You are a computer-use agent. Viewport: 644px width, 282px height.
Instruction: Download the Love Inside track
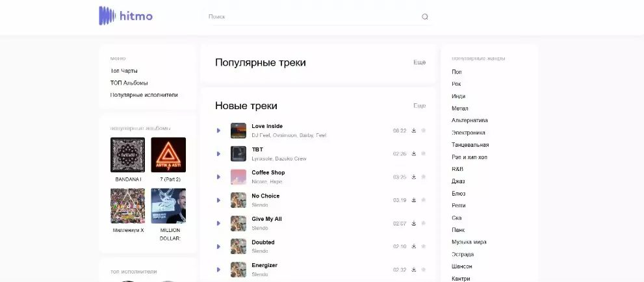413,131
